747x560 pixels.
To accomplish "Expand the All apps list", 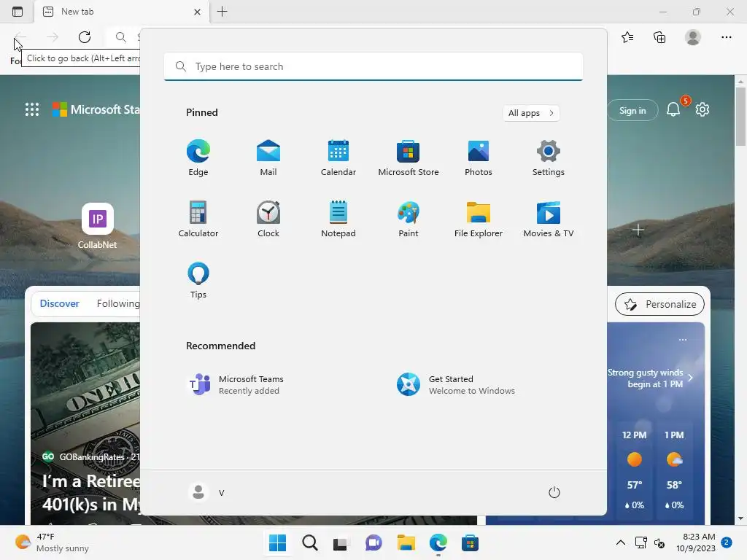I will (x=531, y=113).
